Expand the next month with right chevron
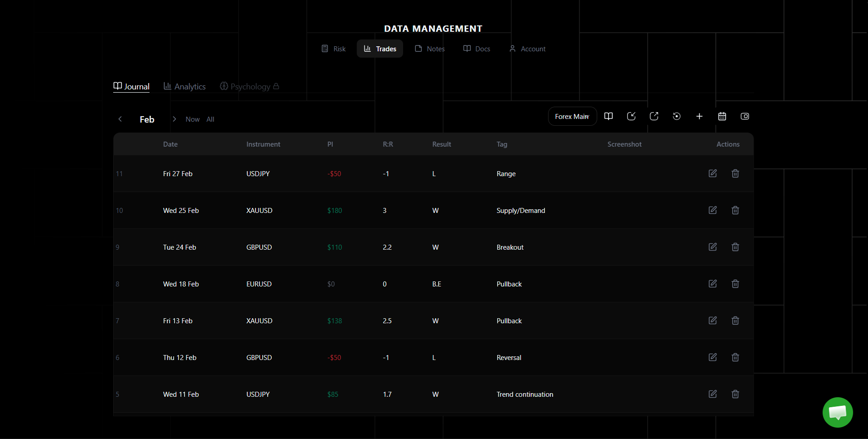The image size is (868, 439). click(175, 119)
